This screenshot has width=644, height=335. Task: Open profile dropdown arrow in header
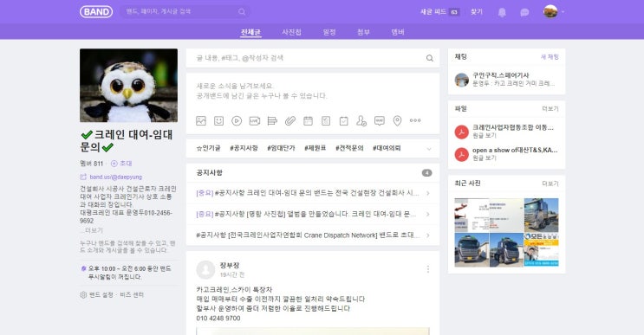563,12
